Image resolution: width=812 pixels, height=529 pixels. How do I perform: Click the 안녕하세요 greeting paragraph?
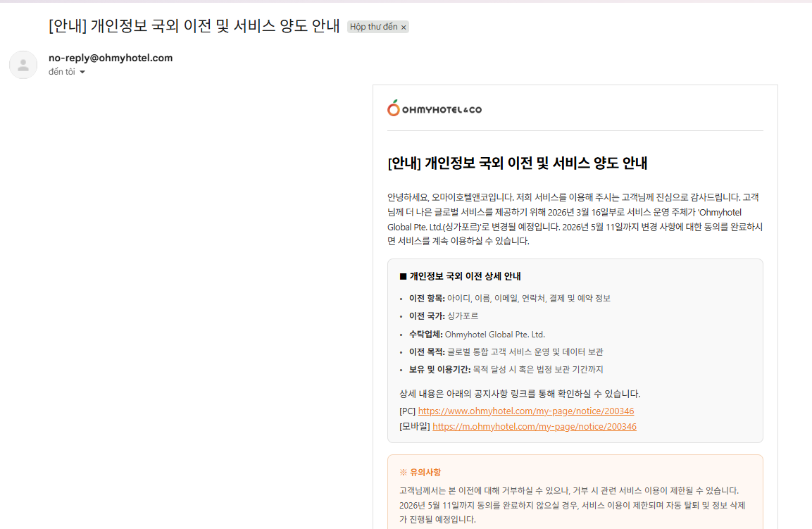click(x=575, y=219)
